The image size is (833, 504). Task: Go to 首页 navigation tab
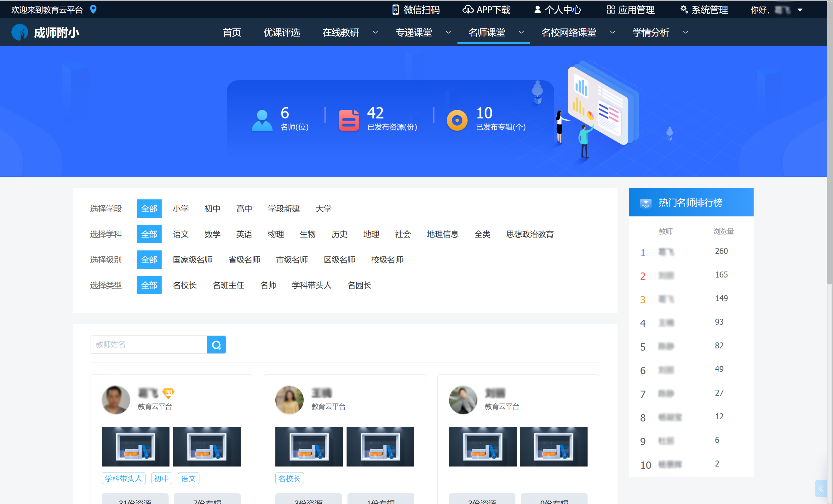coord(232,32)
